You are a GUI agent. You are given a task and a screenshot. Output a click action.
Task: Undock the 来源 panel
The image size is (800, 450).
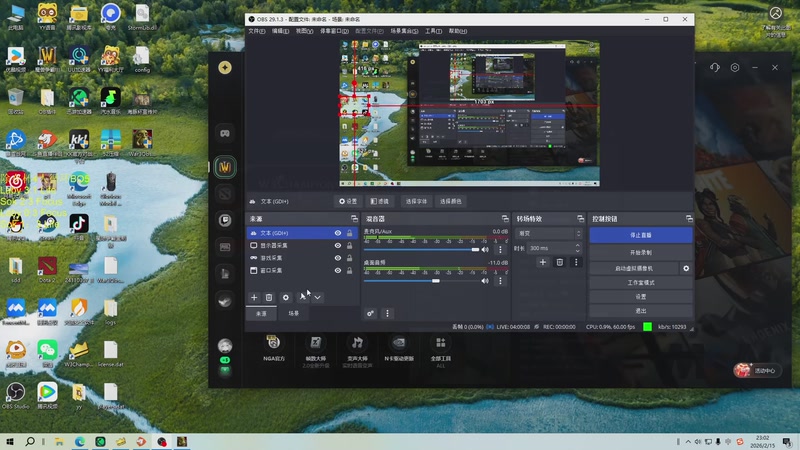354,218
